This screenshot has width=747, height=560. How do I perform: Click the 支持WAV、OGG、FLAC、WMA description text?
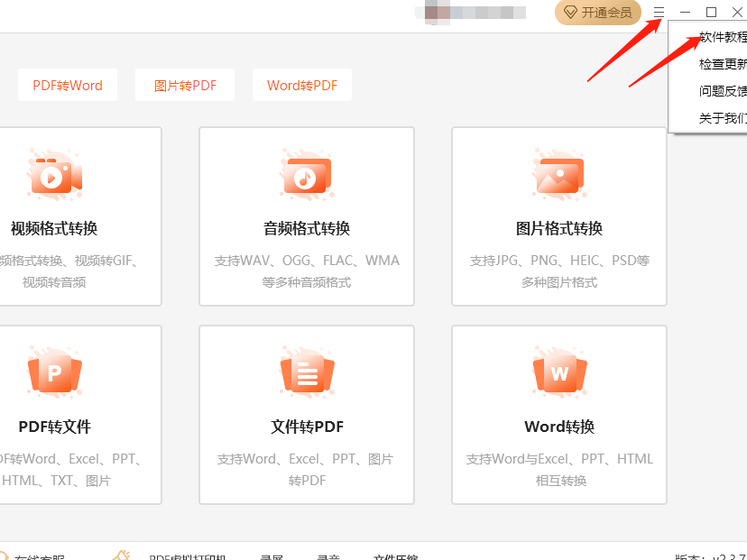coord(307,261)
